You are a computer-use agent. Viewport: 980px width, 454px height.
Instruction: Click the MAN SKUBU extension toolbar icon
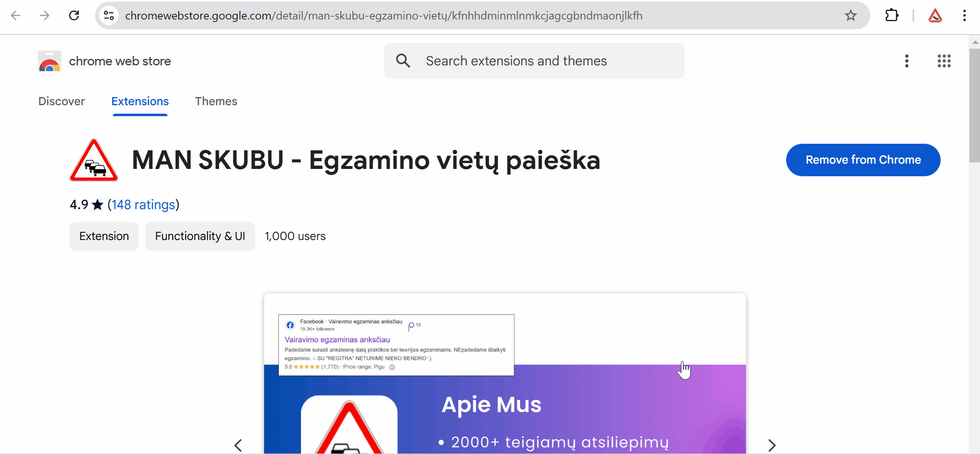tap(935, 15)
